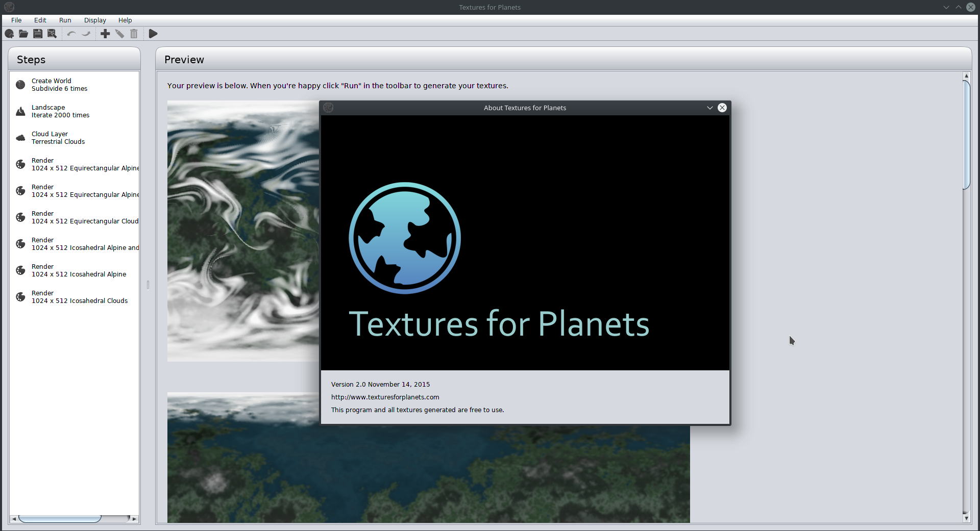This screenshot has width=980, height=531.
Task: Click the main window minimize chevron
Action: [946, 7]
